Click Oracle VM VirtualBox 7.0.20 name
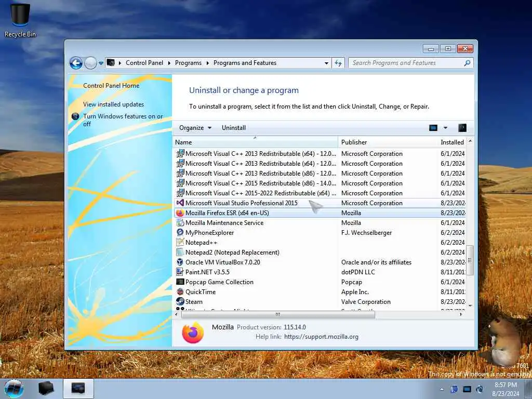Viewport: 532px width, 399px height. pos(222,262)
